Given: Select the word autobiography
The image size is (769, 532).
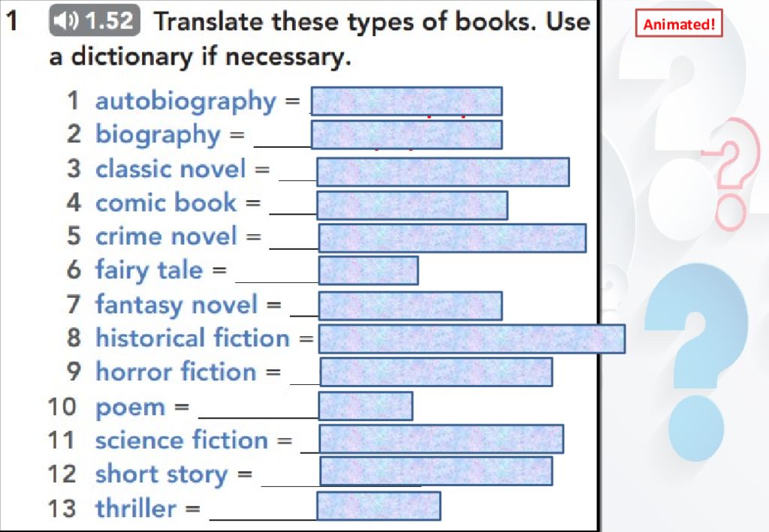Looking at the screenshot, I should point(186,102).
